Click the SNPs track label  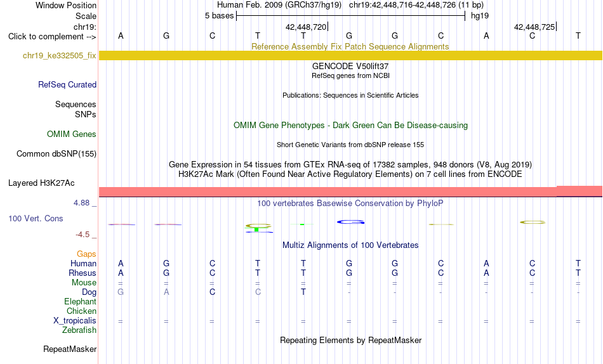[x=86, y=115]
